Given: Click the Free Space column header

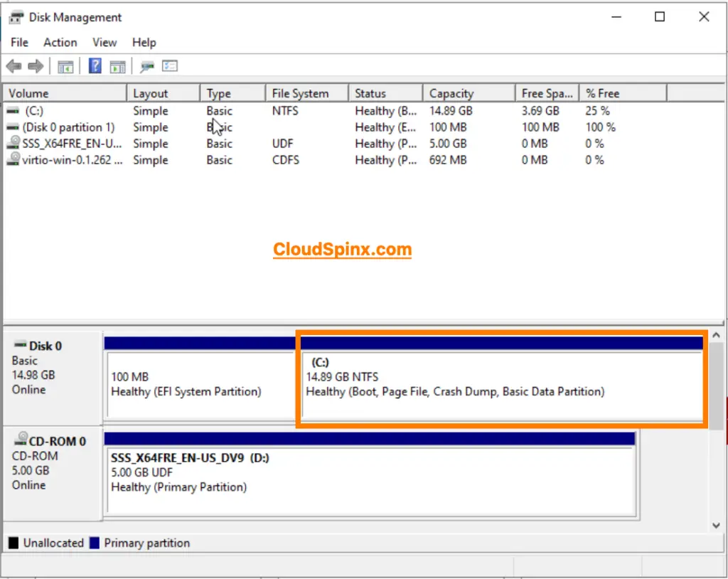Looking at the screenshot, I should (546, 92).
